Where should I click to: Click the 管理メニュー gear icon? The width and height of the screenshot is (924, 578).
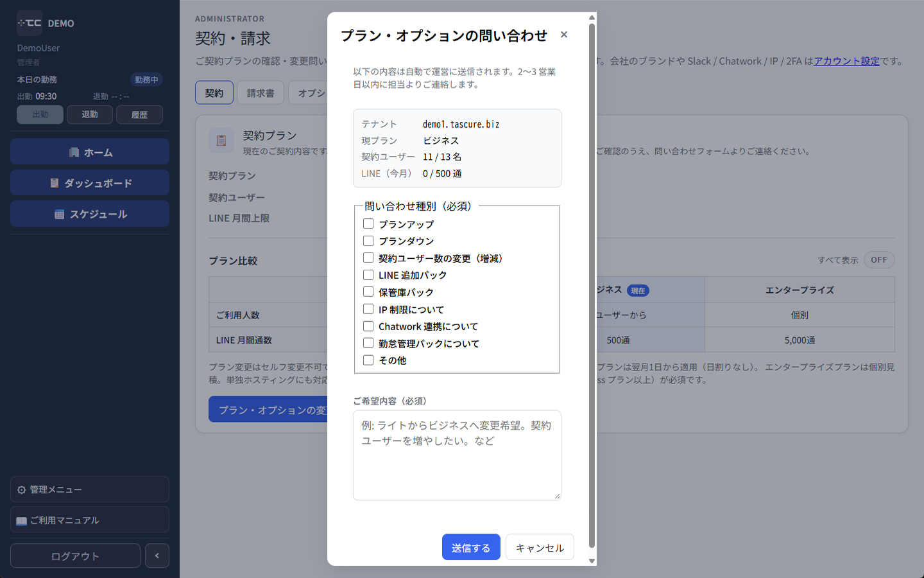[x=22, y=490]
